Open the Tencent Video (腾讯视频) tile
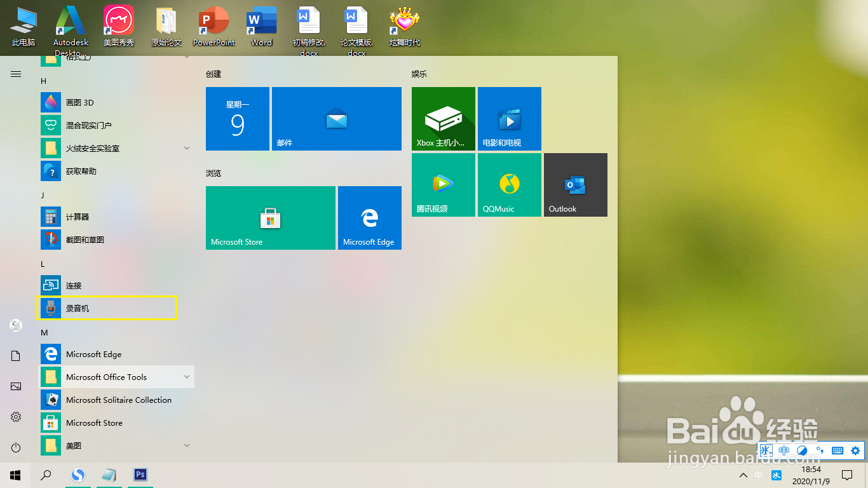The height and width of the screenshot is (488, 868). click(x=444, y=185)
